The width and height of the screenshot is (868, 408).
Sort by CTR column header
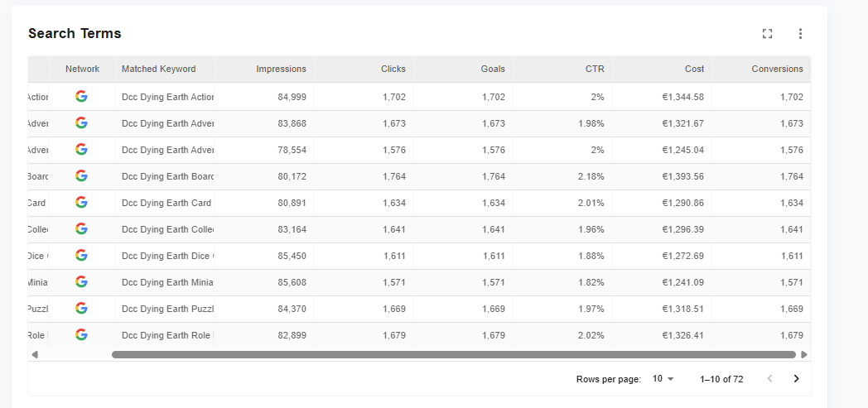(562, 70)
